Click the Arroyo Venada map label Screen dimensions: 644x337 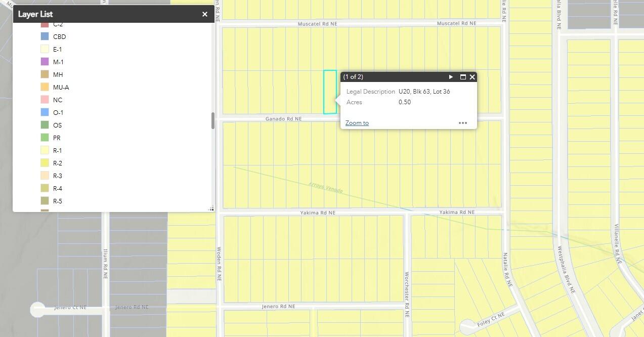pyautogui.click(x=325, y=187)
